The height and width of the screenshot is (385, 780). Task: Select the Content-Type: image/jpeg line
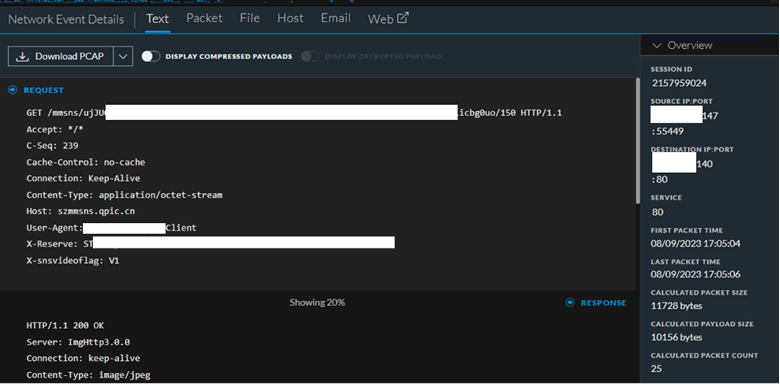[88, 375]
